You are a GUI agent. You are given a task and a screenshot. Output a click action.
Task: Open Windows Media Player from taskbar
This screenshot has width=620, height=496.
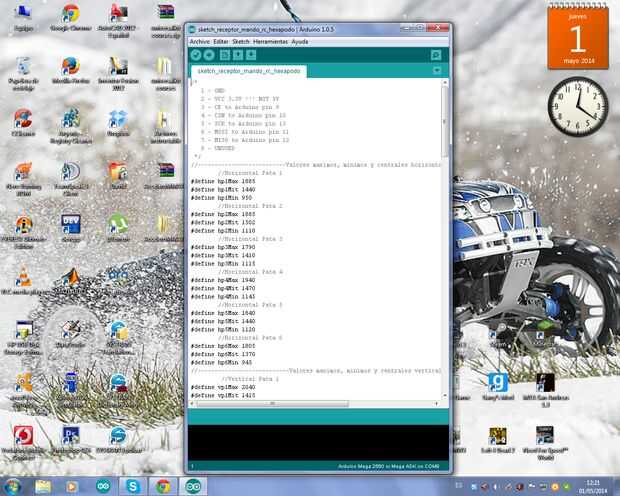[x=72, y=487]
